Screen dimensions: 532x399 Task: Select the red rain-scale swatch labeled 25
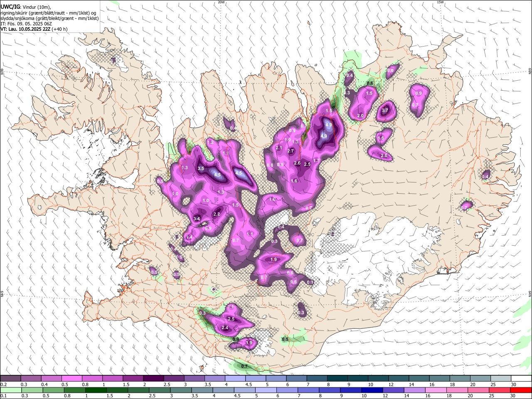pyautogui.click(x=500, y=390)
